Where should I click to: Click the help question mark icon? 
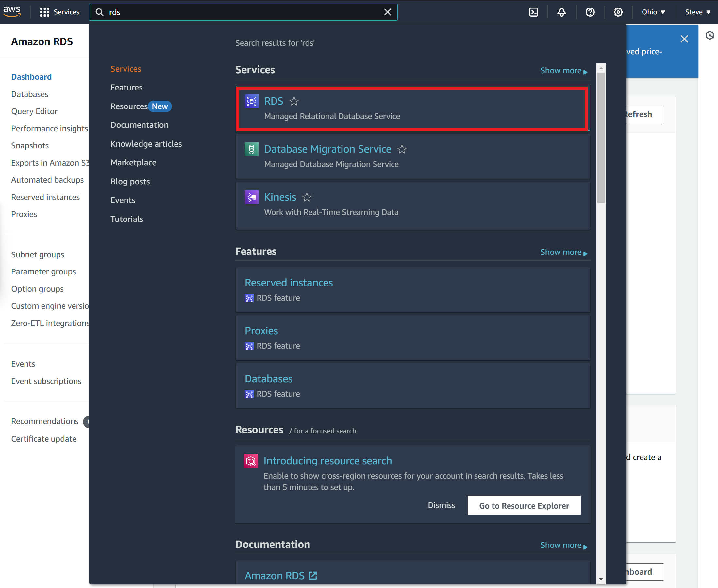[x=590, y=12]
